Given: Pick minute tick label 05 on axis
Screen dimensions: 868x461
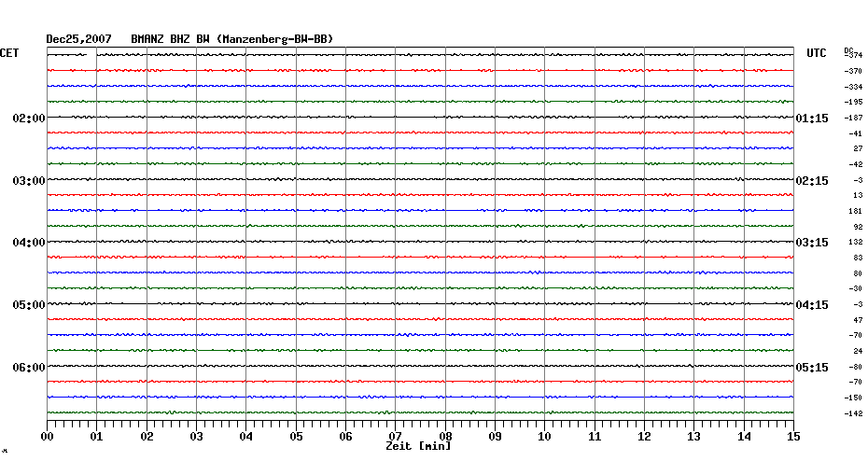Looking at the screenshot, I should [296, 437].
